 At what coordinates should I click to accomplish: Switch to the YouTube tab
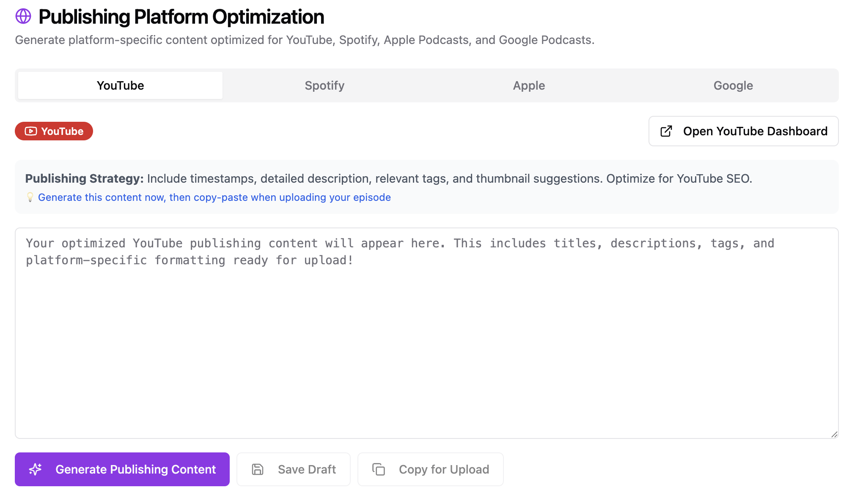[120, 85]
